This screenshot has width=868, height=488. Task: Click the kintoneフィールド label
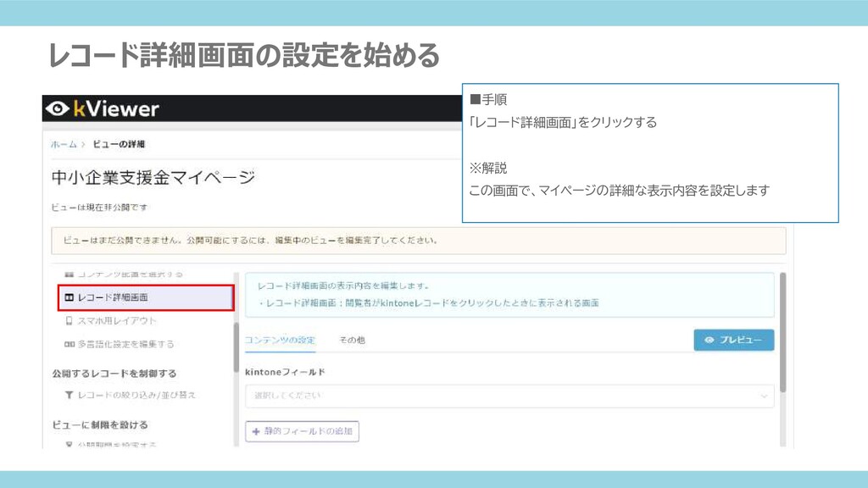click(285, 373)
